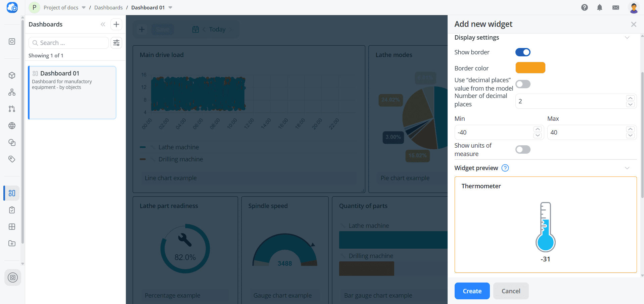Open the help question mark icon
Image resolution: width=644 pixels, height=304 pixels.
coord(585,7)
